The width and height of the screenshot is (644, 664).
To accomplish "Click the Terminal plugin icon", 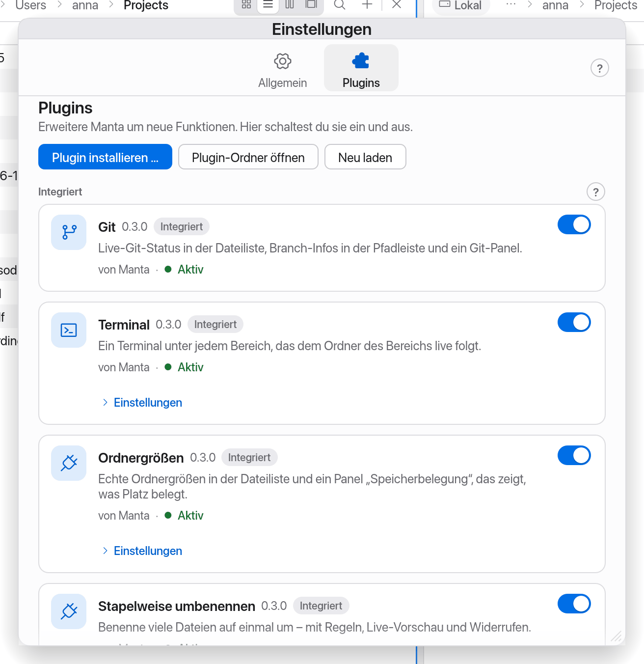I will point(69,330).
